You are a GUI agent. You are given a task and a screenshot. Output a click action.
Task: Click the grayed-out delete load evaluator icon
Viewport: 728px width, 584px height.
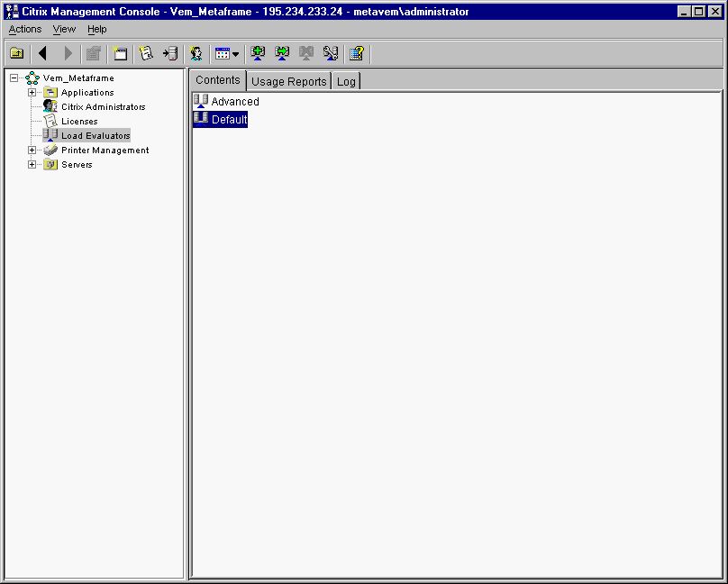coord(306,53)
